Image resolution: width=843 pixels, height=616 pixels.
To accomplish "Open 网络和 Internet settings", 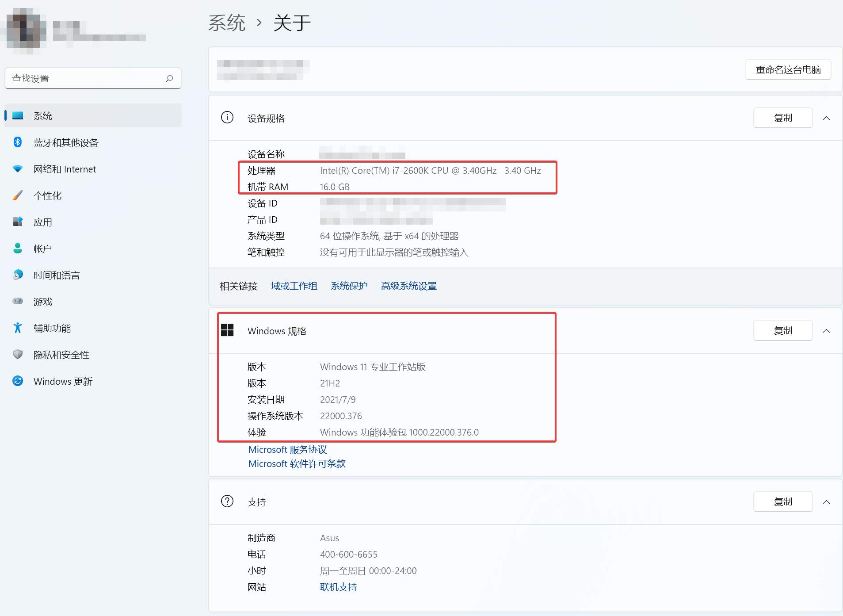I will [x=93, y=169].
